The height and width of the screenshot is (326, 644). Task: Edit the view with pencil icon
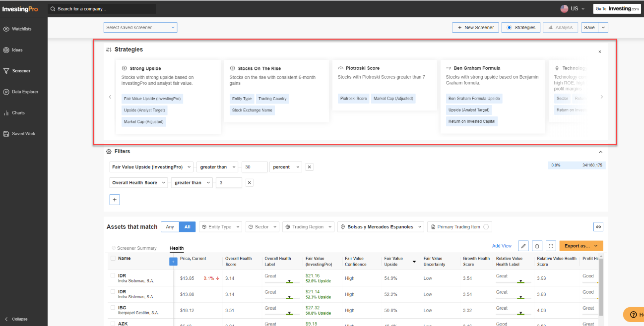(x=523, y=246)
